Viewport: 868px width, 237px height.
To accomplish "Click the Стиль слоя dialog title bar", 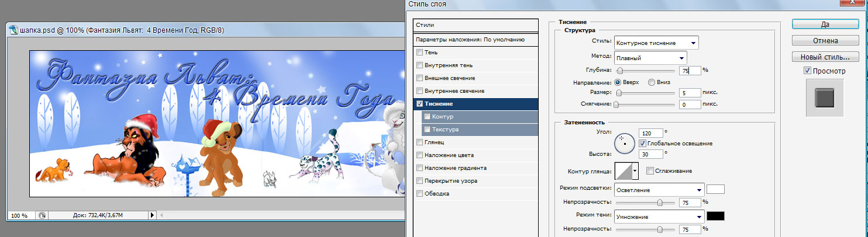I will (636, 4).
